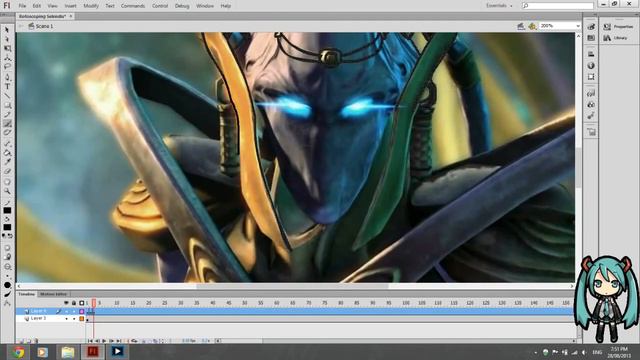Screen dimensions: 640x360
Task: Open the Control menu
Action: (160, 6)
